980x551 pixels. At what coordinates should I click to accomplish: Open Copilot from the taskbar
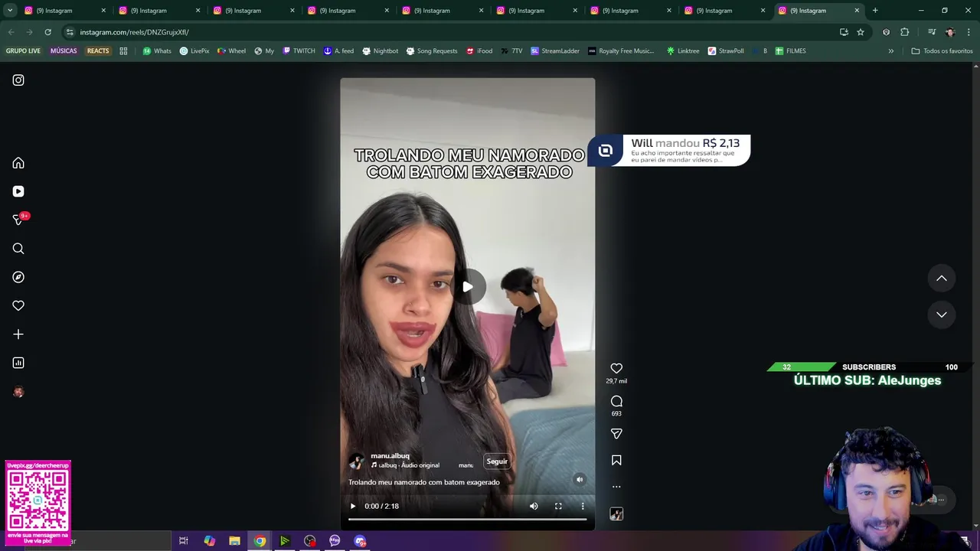point(209,541)
